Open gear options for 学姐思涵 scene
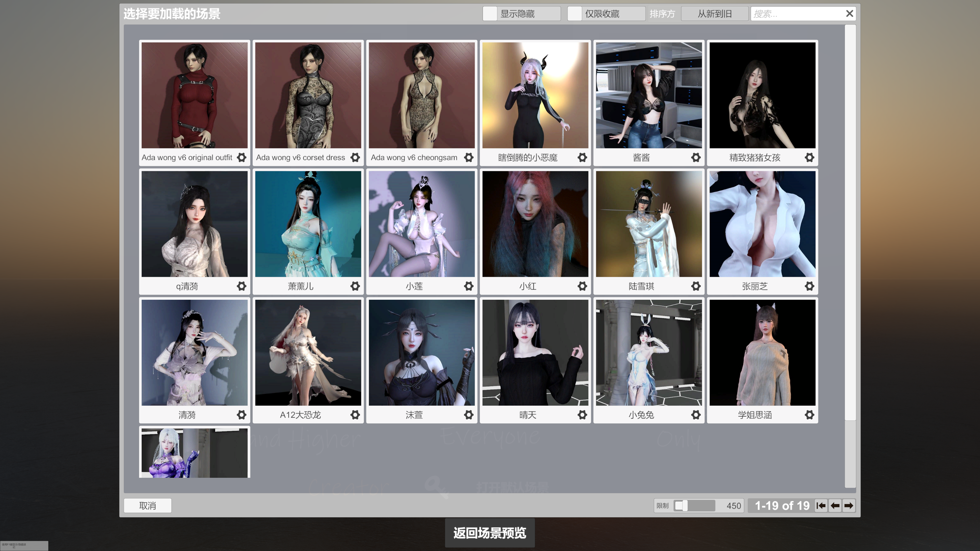Screen dimensions: 980x551 pos(809,415)
